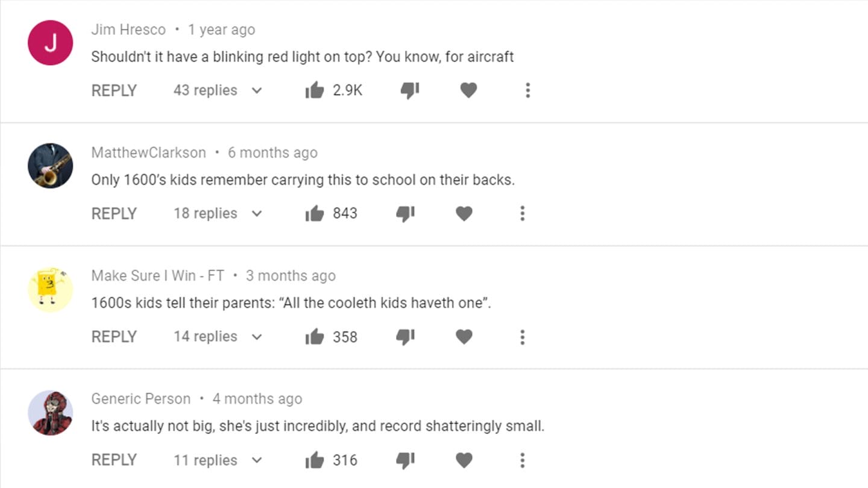
Task: Open three-dot menu on MatthewClarkson's comment
Action: [x=523, y=214]
